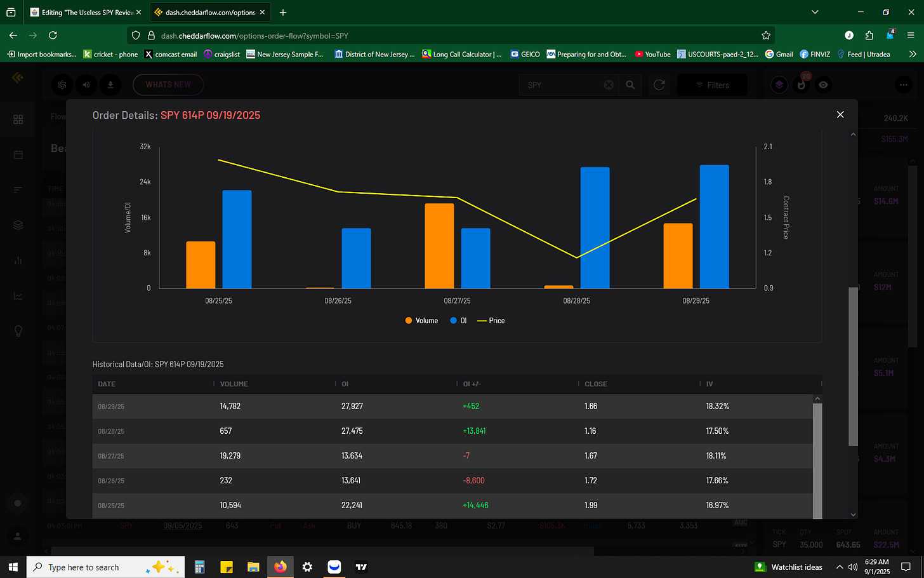Toggle OI series in chart legend

click(458, 321)
